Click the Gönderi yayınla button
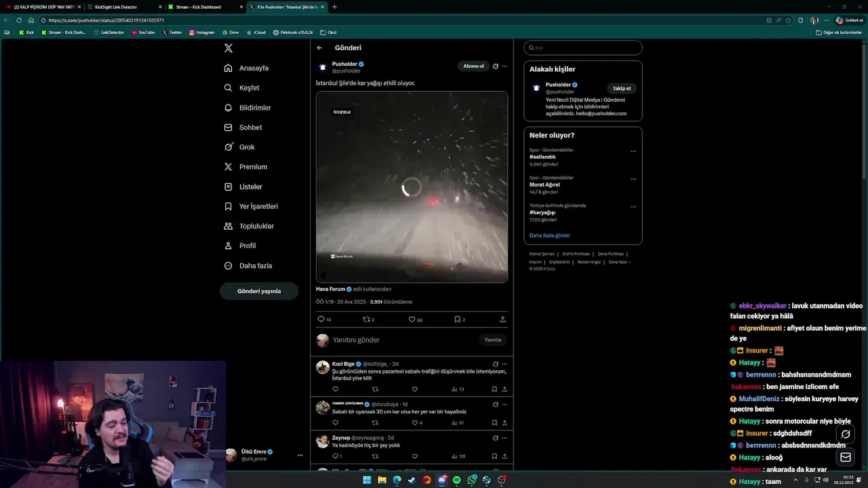 (259, 291)
